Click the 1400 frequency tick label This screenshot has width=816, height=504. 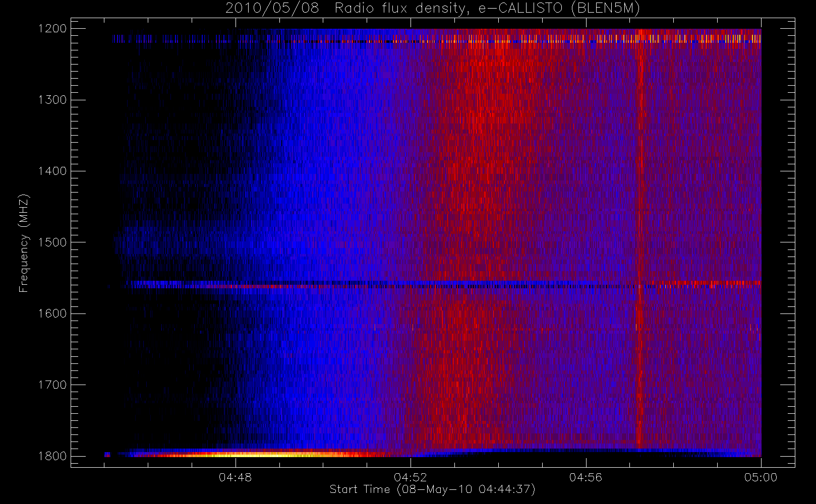pyautogui.click(x=52, y=171)
